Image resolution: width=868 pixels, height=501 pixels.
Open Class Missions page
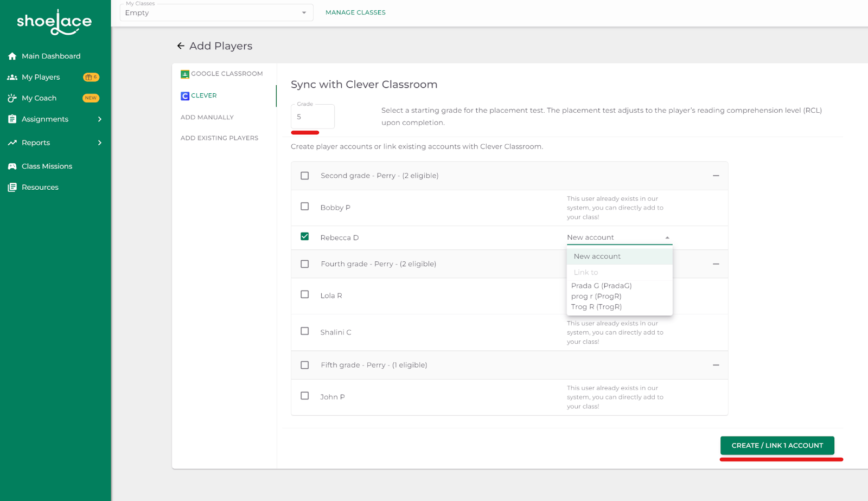[47, 166]
